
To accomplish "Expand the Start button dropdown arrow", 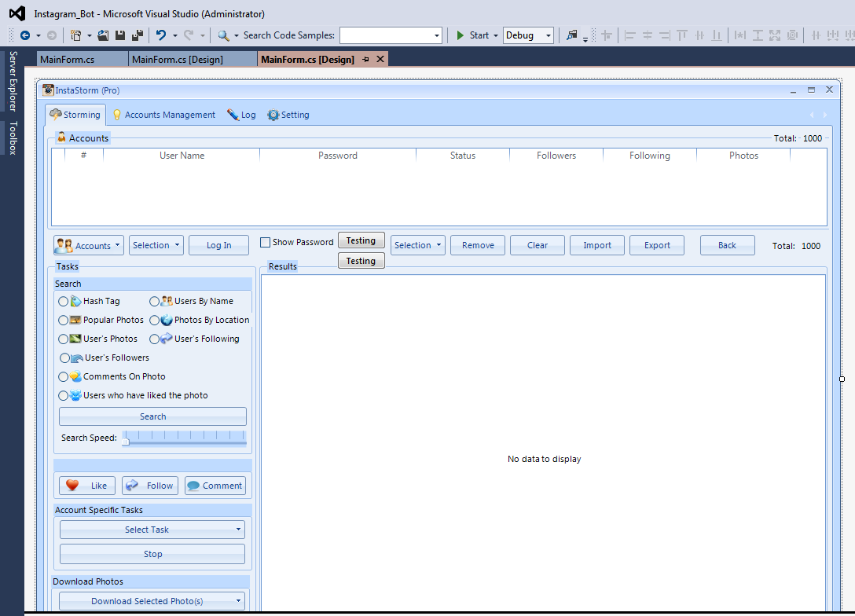I will pos(496,35).
